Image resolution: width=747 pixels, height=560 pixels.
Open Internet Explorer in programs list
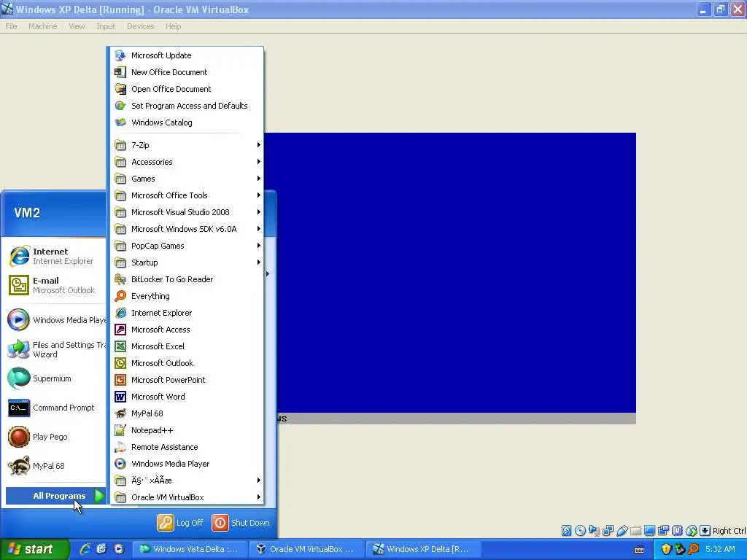[x=187, y=313]
